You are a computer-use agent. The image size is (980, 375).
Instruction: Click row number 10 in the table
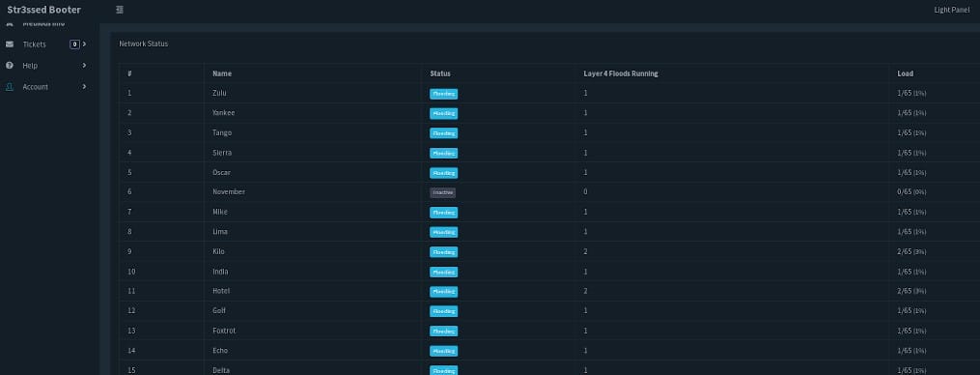pos(131,272)
